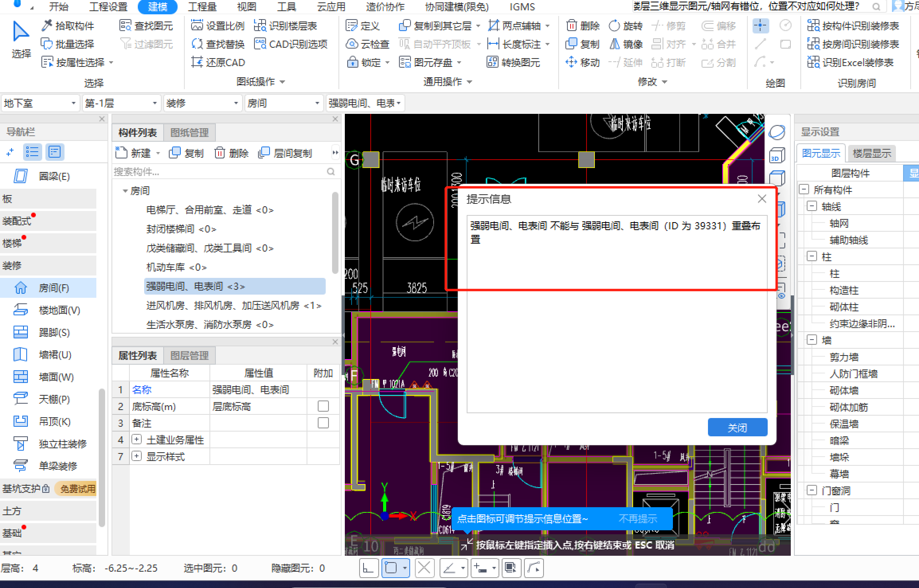Open the 第-1层 floor dropdown

point(121,103)
